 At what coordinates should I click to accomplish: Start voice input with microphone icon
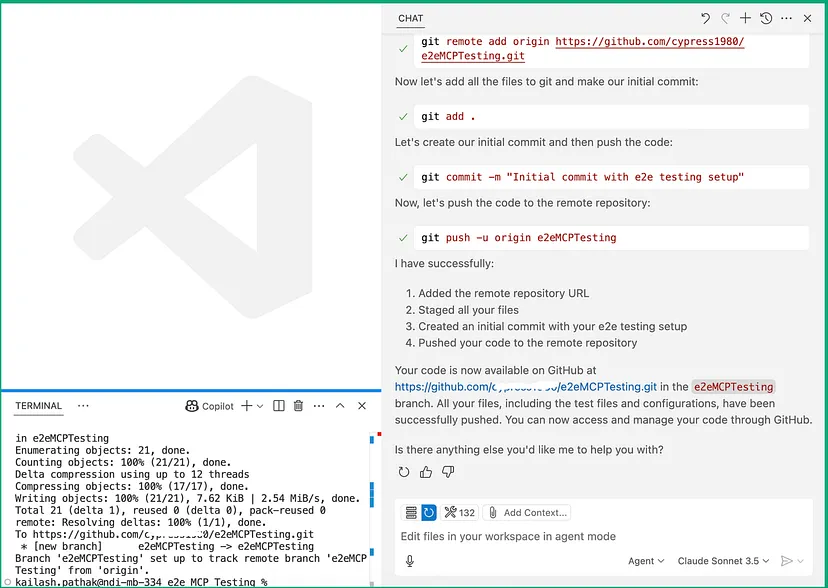pos(410,561)
